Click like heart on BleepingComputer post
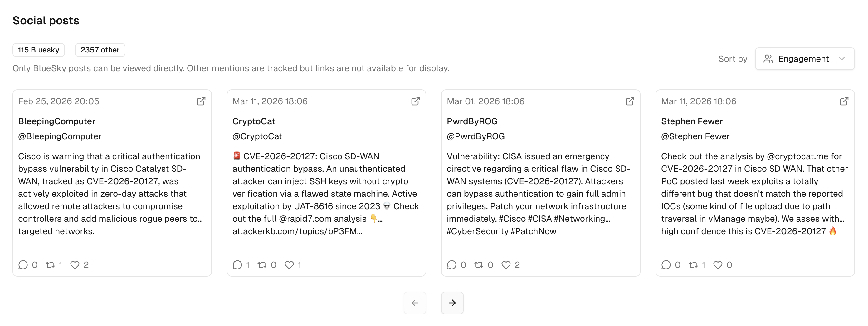Viewport: 868px width, 326px height. click(x=75, y=265)
